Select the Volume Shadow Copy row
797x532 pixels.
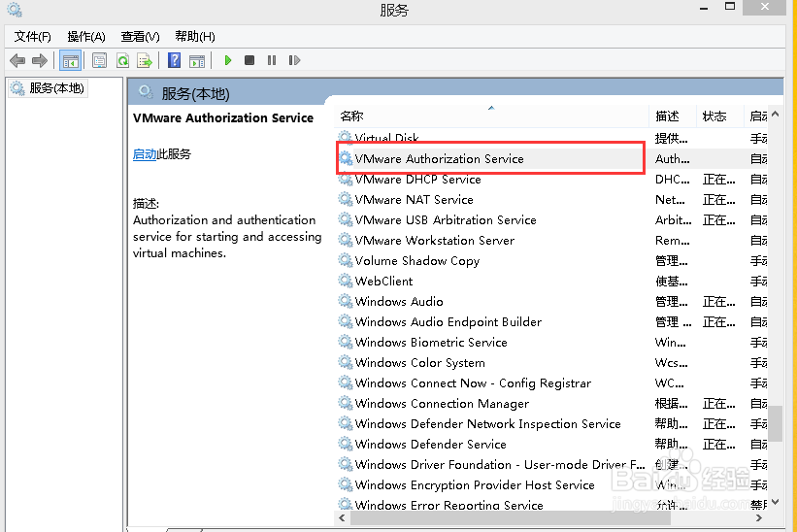551,261
